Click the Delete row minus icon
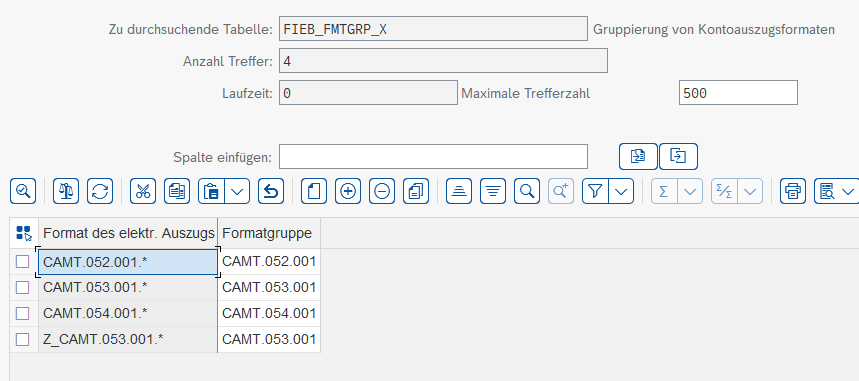The width and height of the screenshot is (859, 381). click(x=382, y=191)
